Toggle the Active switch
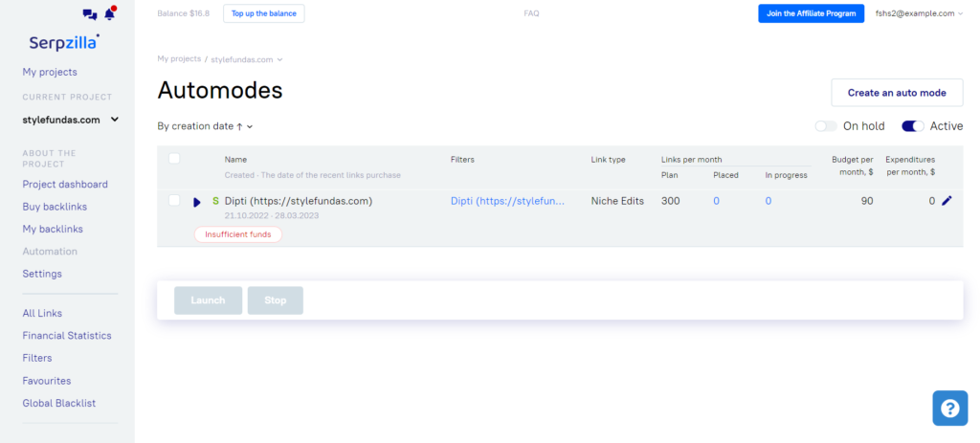This screenshot has height=443, width=980. point(912,126)
